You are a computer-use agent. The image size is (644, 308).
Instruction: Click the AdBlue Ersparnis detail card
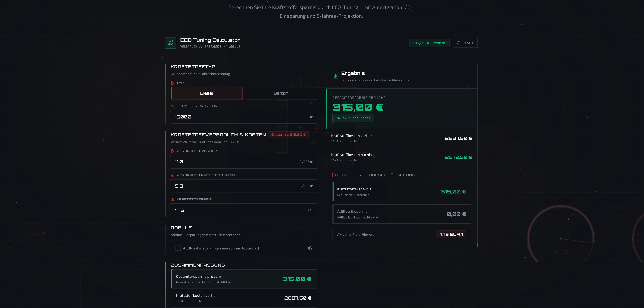click(401, 214)
